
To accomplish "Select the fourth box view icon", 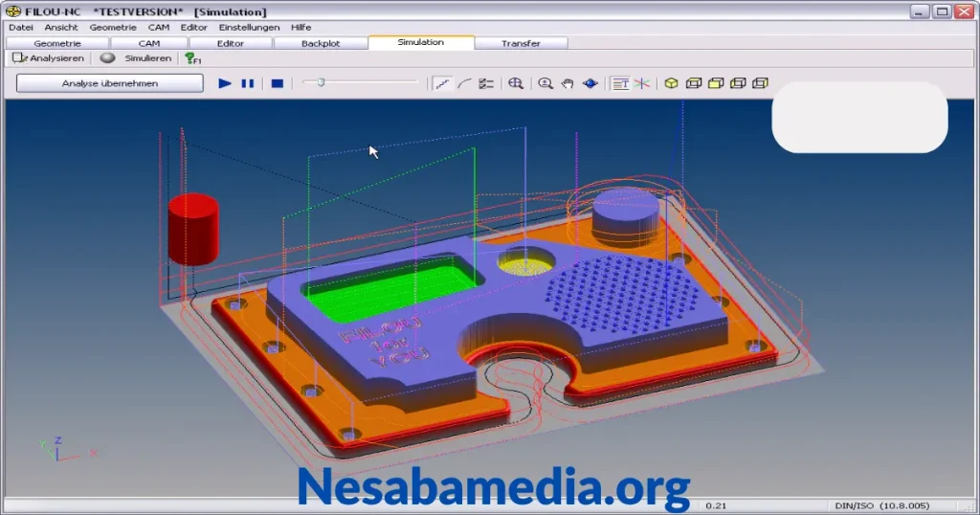I will tap(738, 83).
